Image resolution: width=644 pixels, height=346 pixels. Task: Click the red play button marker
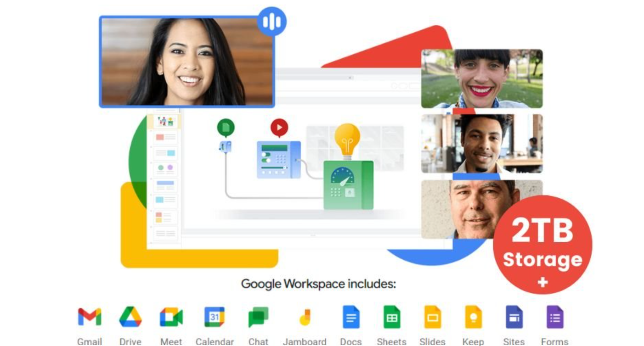tap(279, 128)
